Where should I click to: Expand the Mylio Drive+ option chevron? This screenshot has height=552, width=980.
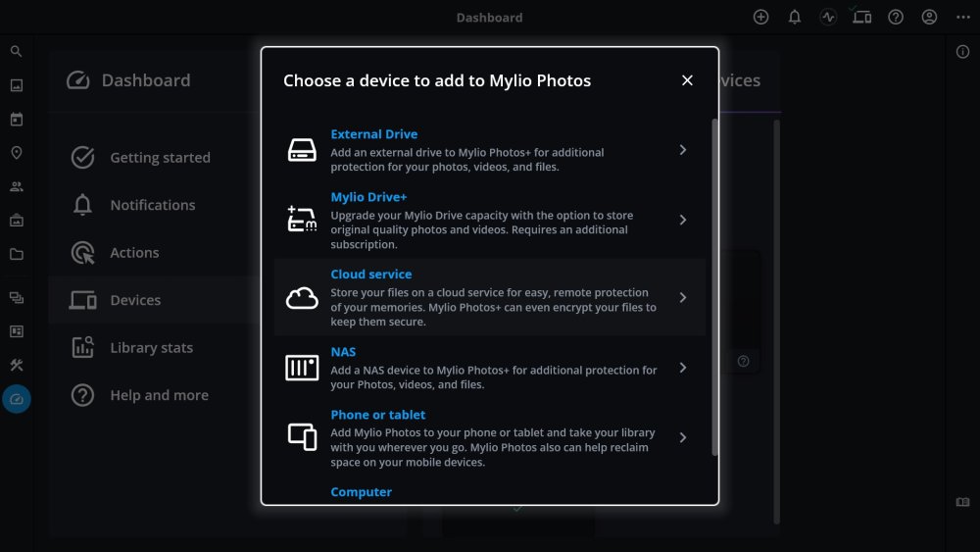click(682, 220)
